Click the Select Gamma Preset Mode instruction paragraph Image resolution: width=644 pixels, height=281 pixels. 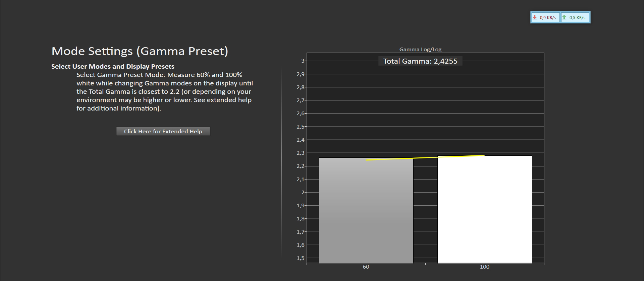pyautogui.click(x=164, y=91)
